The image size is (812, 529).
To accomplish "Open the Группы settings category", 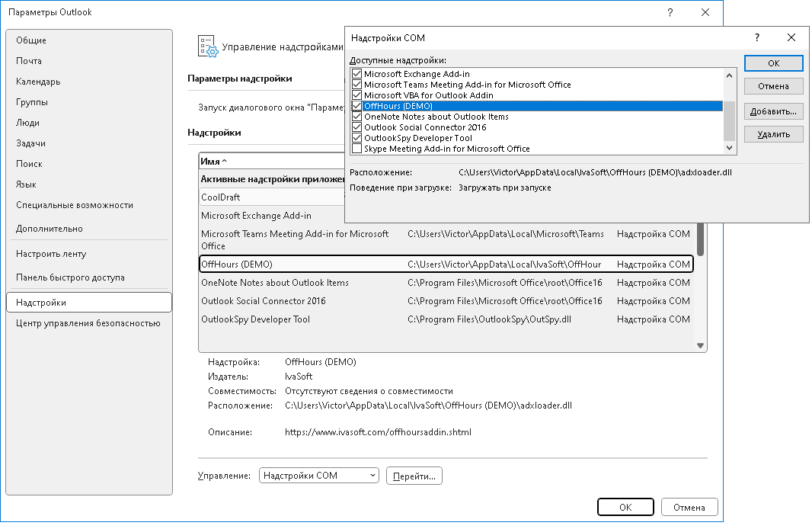I will [89, 102].
